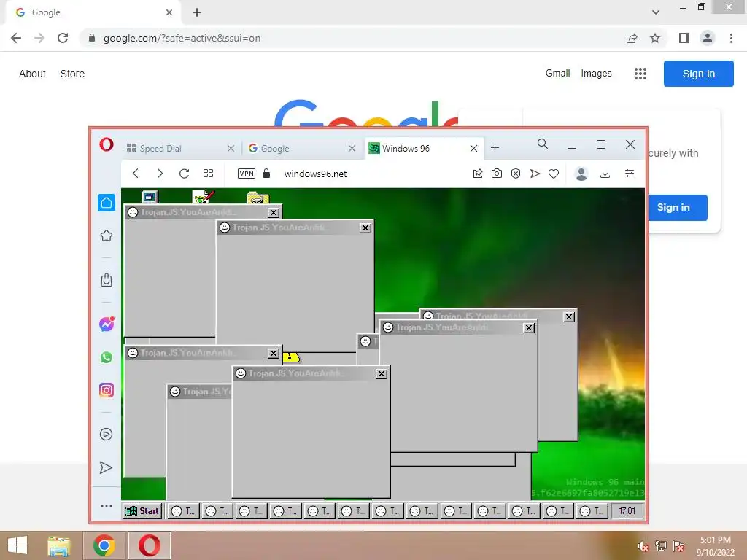This screenshot has height=560, width=747.
Task: Open Gmail link on Google page
Action: pyautogui.click(x=558, y=74)
